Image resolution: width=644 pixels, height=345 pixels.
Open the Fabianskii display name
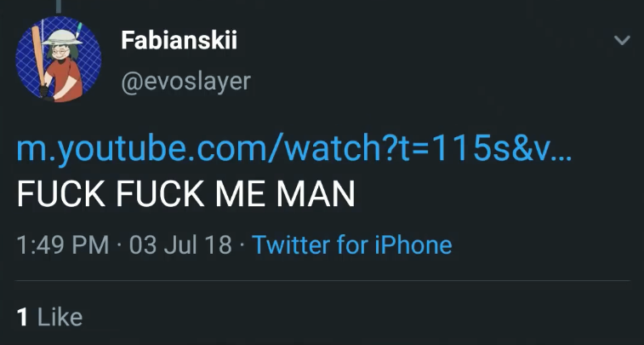pos(179,40)
